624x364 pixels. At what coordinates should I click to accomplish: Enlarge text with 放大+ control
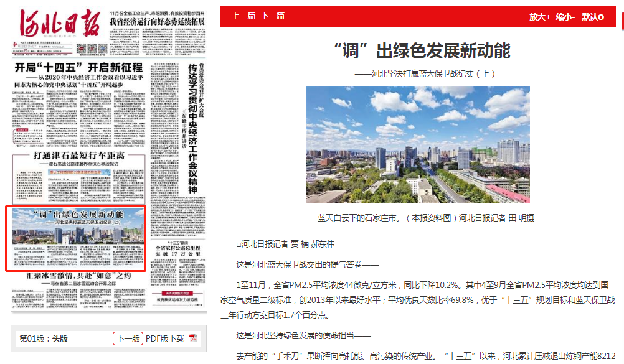tap(540, 17)
